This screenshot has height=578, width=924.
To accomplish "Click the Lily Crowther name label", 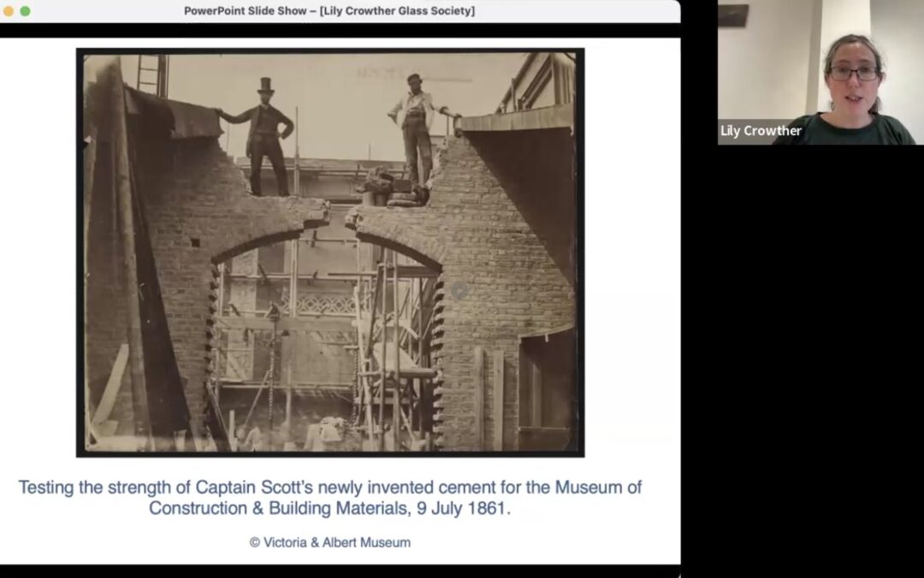I will 761,131.
